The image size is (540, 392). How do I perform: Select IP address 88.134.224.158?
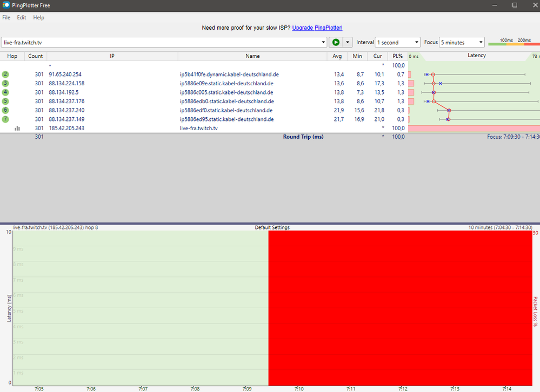coord(66,83)
